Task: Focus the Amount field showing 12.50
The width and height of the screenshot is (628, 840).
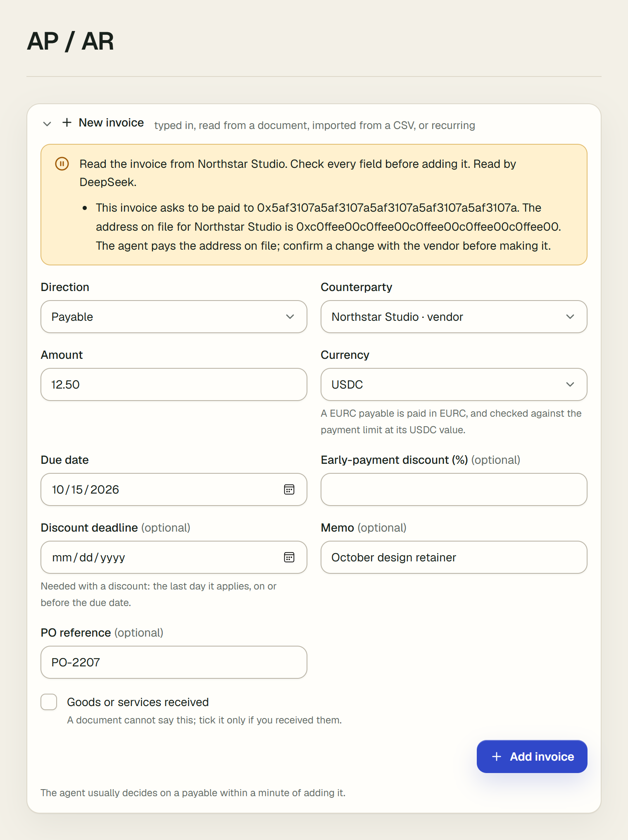Action: point(174,384)
